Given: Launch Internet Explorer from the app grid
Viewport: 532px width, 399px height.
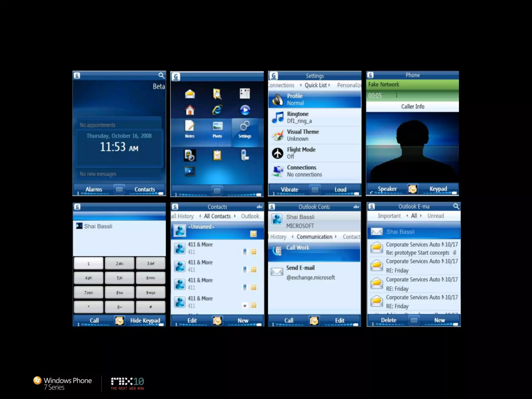Looking at the screenshot, I should (217, 110).
